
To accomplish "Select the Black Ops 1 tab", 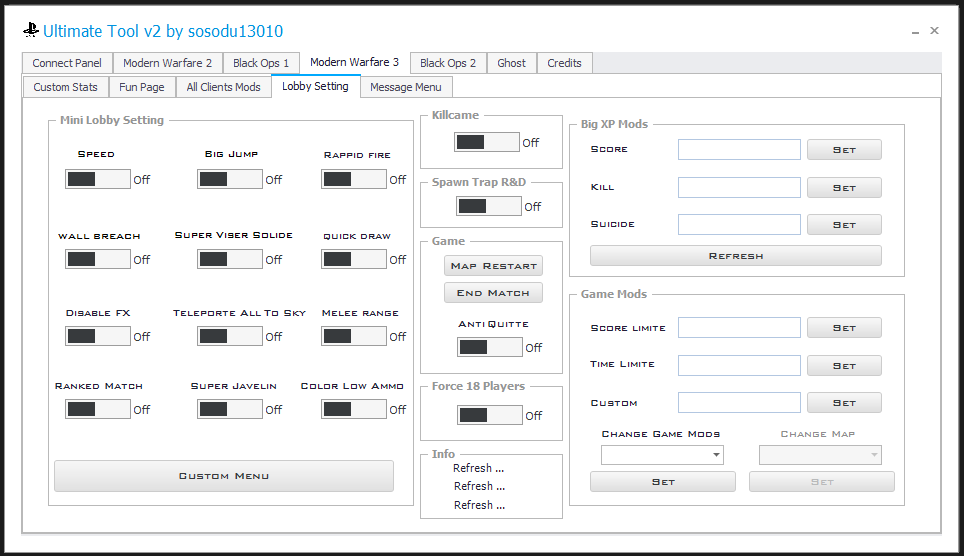I will click(x=261, y=63).
